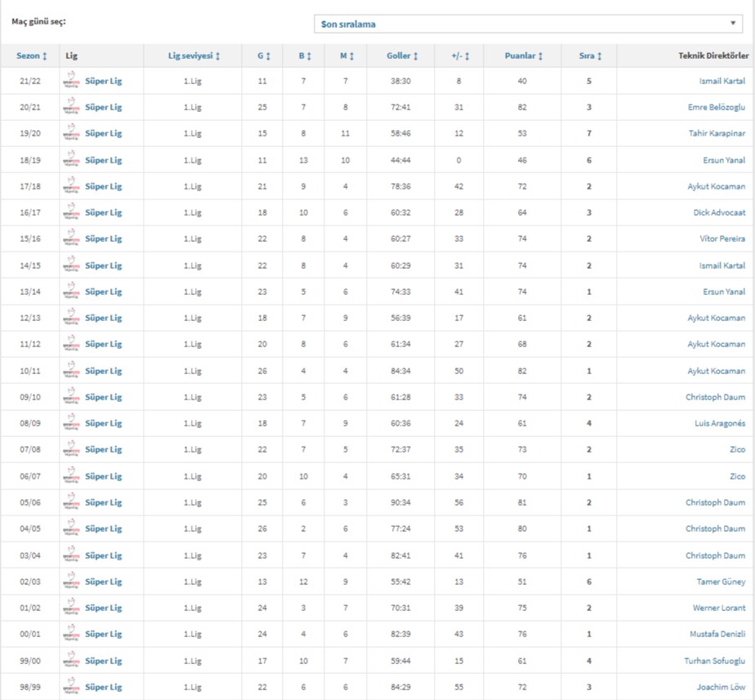Open Ismail Kartal link in 14/15 row
The height and width of the screenshot is (700, 755).
click(722, 265)
